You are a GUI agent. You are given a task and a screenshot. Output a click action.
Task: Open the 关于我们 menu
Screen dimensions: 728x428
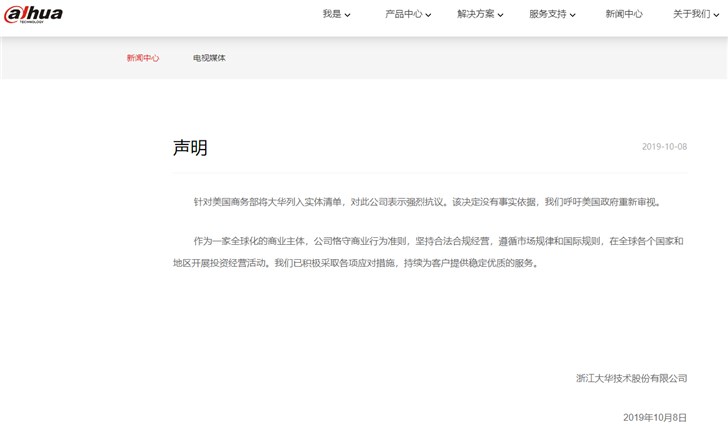click(x=691, y=14)
